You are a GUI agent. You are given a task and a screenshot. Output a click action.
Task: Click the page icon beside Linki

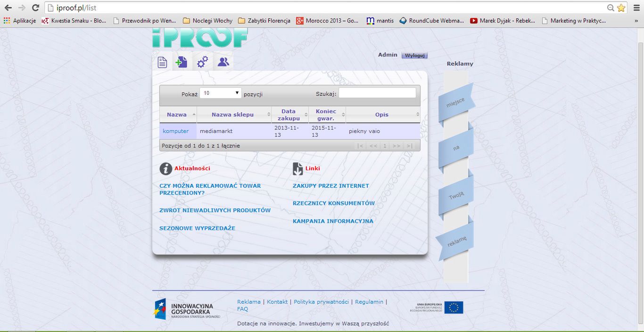pos(297,167)
